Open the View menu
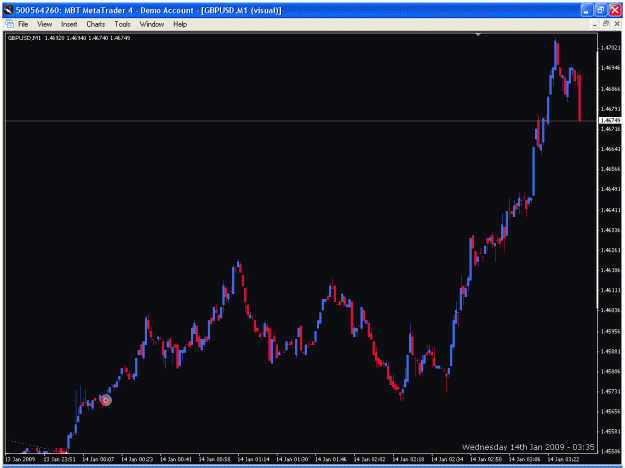Screen dimensions: 625x468 tap(44, 24)
